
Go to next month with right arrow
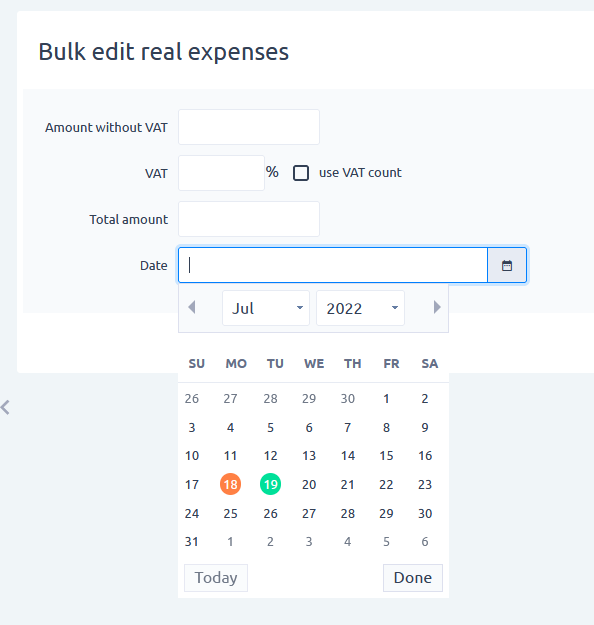pos(437,307)
